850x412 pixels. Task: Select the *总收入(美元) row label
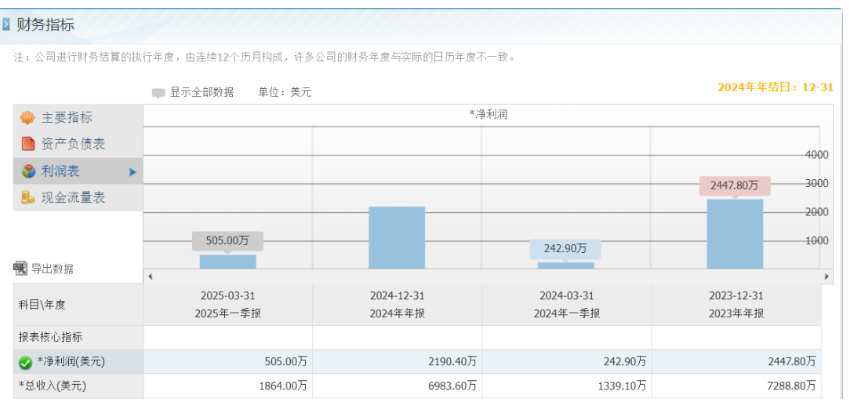coord(79,386)
